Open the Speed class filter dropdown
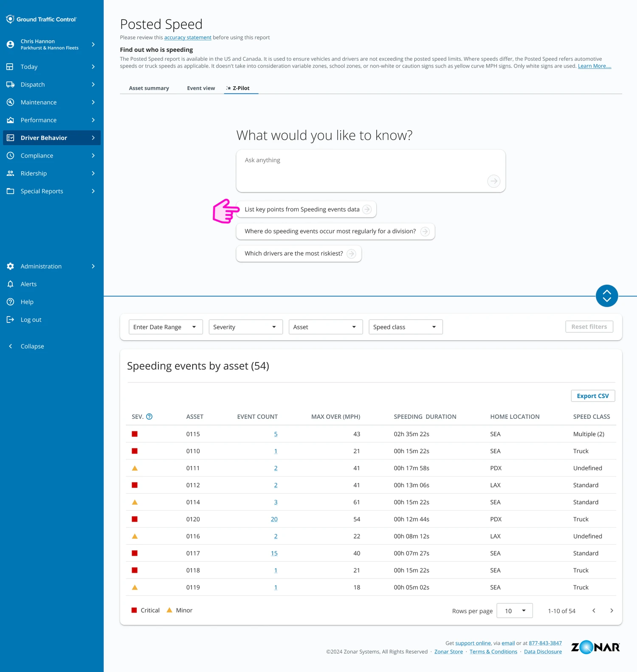 406,327
